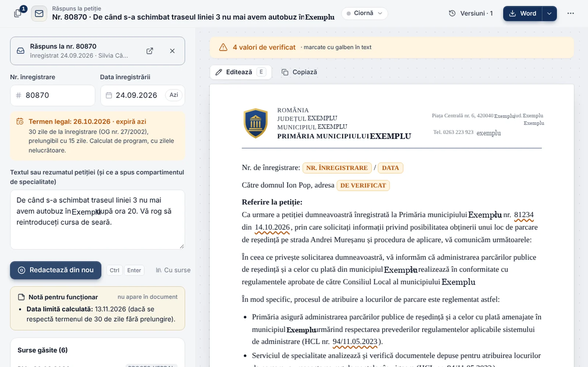
Task: Set the date with the Azi button
Action: [174, 95]
